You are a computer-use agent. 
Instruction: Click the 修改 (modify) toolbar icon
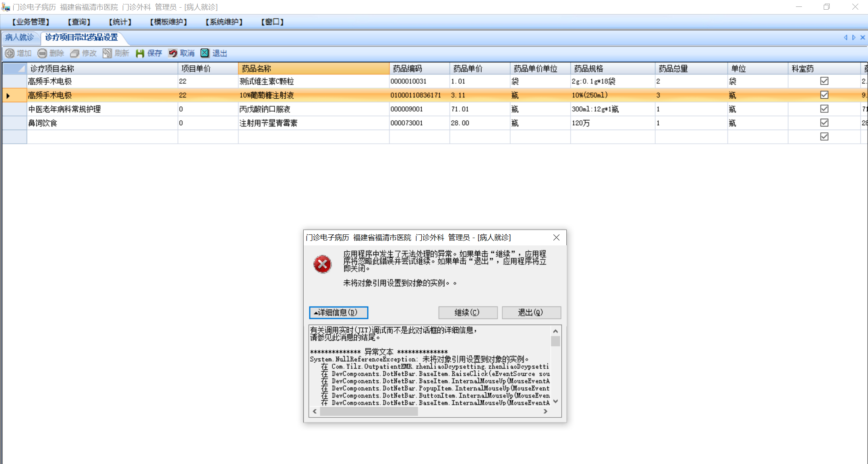75,53
